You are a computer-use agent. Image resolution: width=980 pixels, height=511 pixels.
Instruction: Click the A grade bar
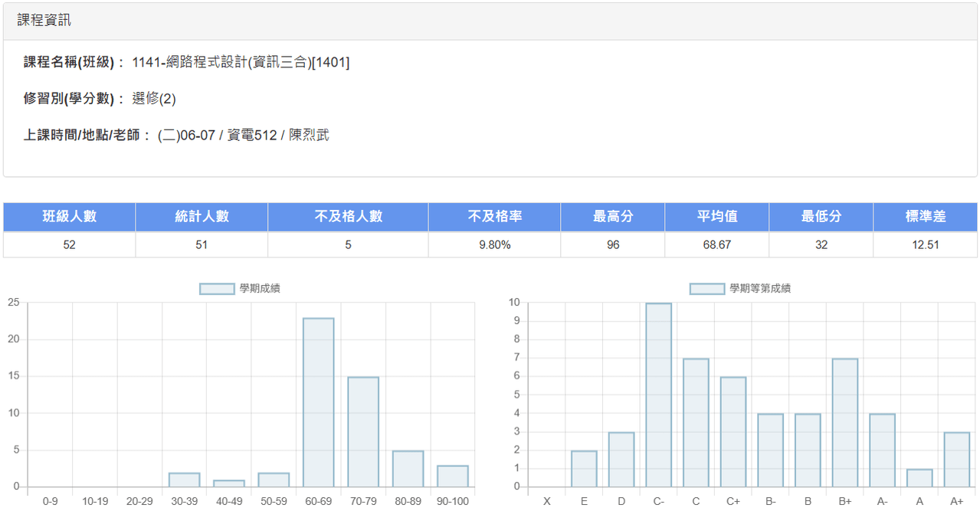coord(919,478)
